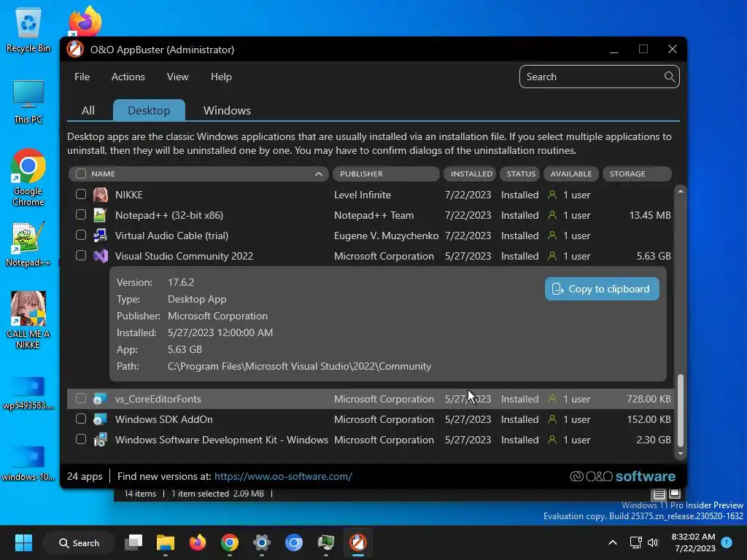Screen dimensions: 747x560
Task: Sort by STORAGE column header
Action: 637,174
